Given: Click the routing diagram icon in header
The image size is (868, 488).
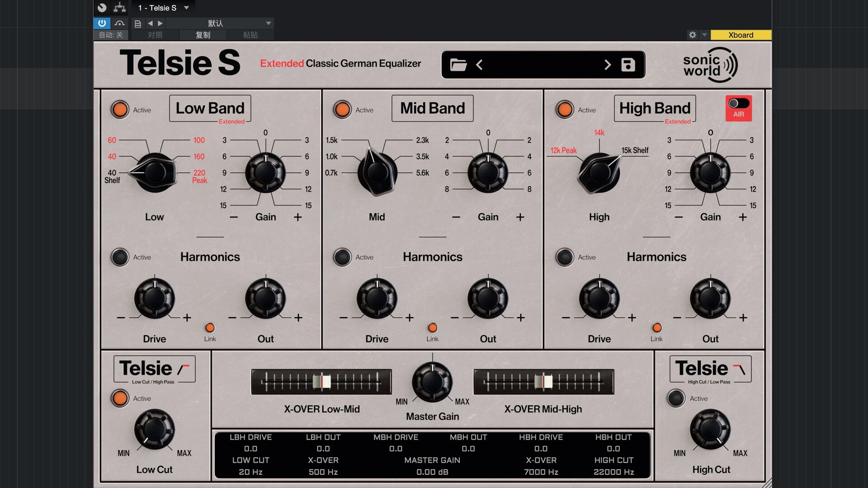Looking at the screenshot, I should click(x=120, y=7).
